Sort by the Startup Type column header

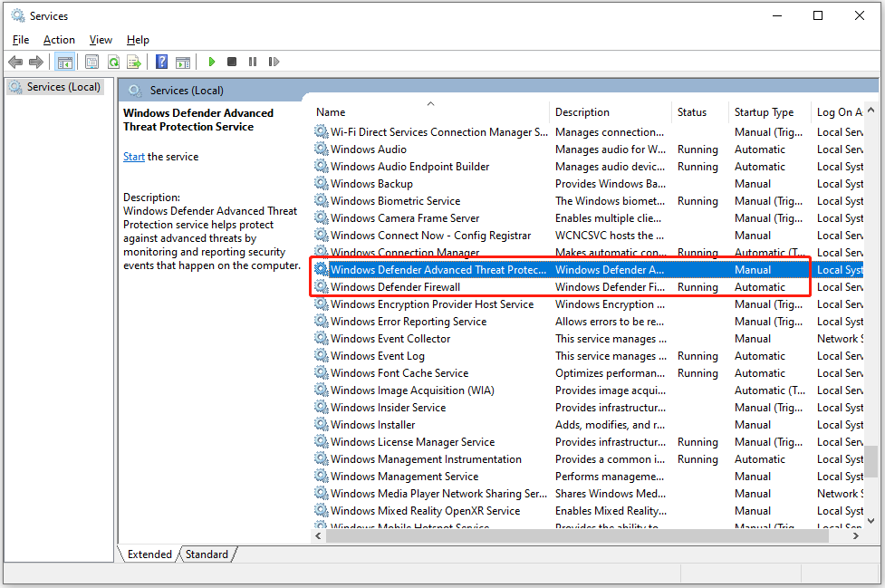point(764,111)
